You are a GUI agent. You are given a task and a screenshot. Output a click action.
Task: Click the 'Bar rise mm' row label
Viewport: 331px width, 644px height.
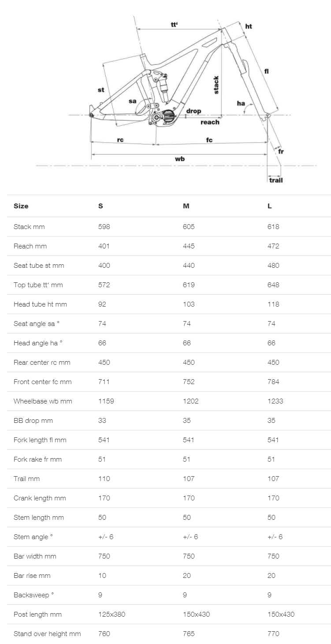point(32,576)
